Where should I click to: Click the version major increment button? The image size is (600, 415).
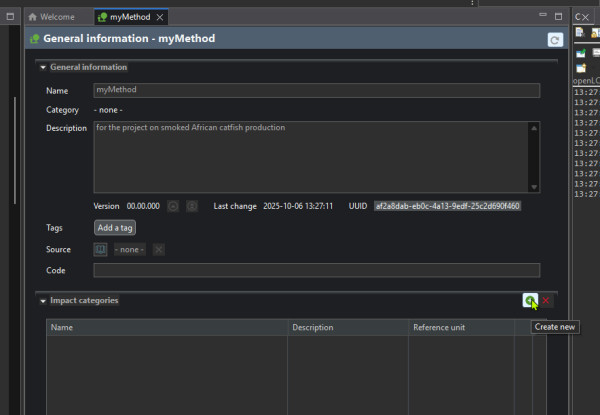pyautogui.click(x=172, y=205)
